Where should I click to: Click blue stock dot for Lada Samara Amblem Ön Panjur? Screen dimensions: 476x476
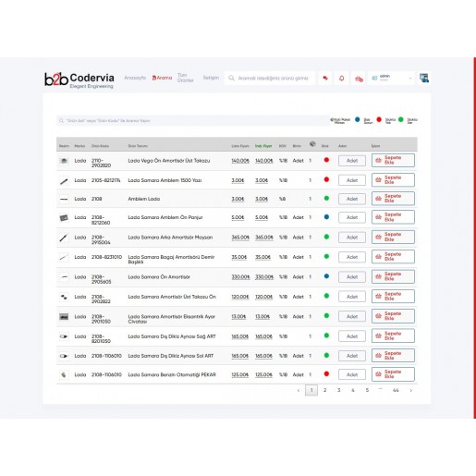tap(326, 217)
